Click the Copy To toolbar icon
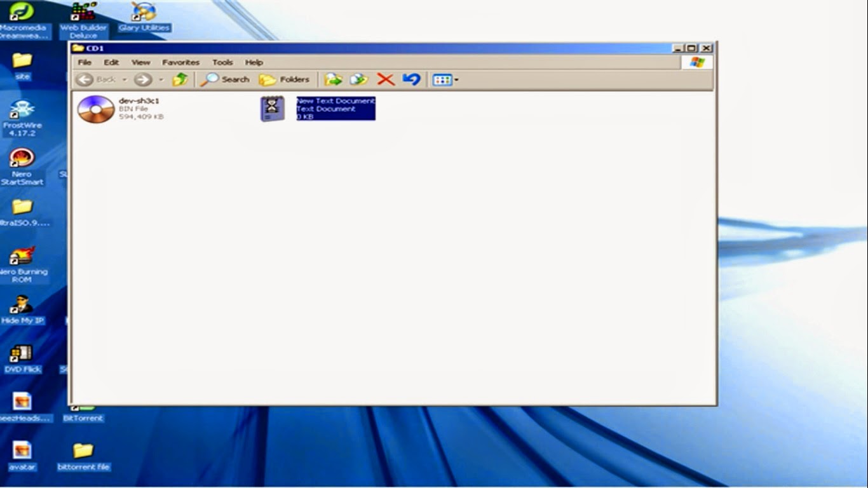The height and width of the screenshot is (488, 868). [x=359, y=79]
